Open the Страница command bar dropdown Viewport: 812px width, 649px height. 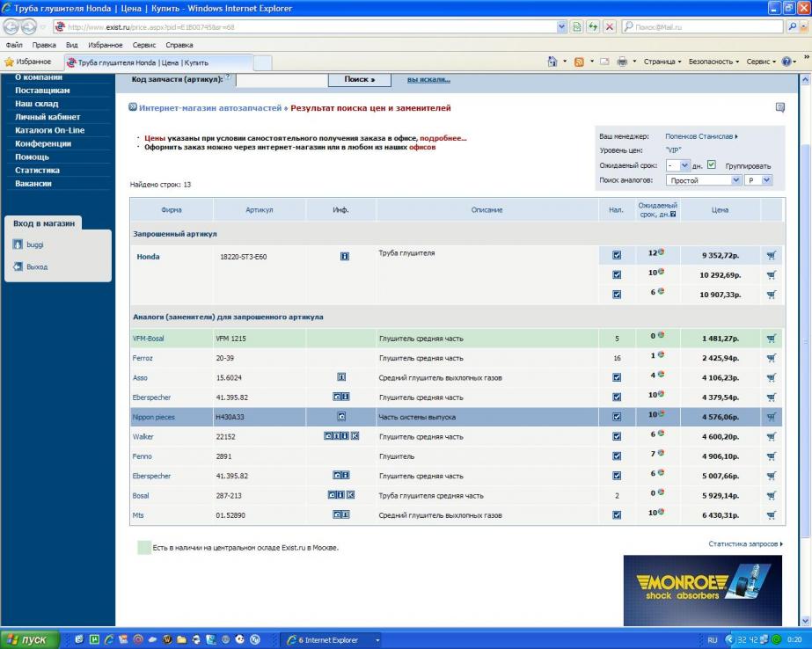662,62
